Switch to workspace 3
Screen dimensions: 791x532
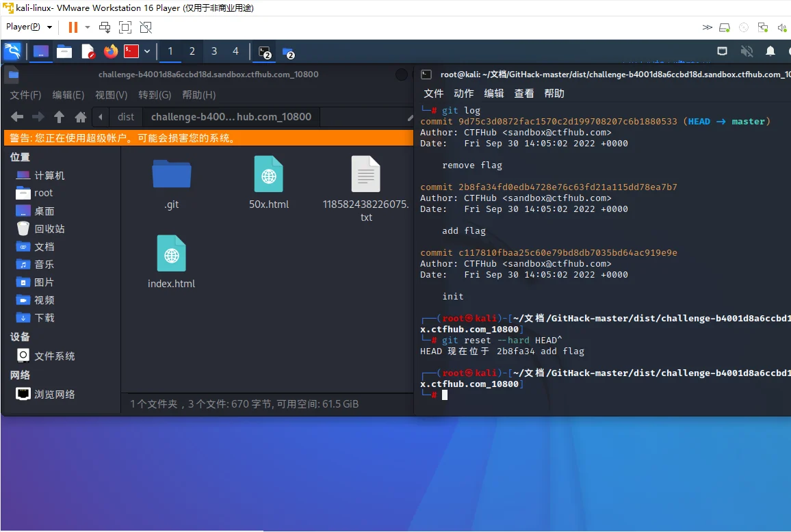(213, 51)
